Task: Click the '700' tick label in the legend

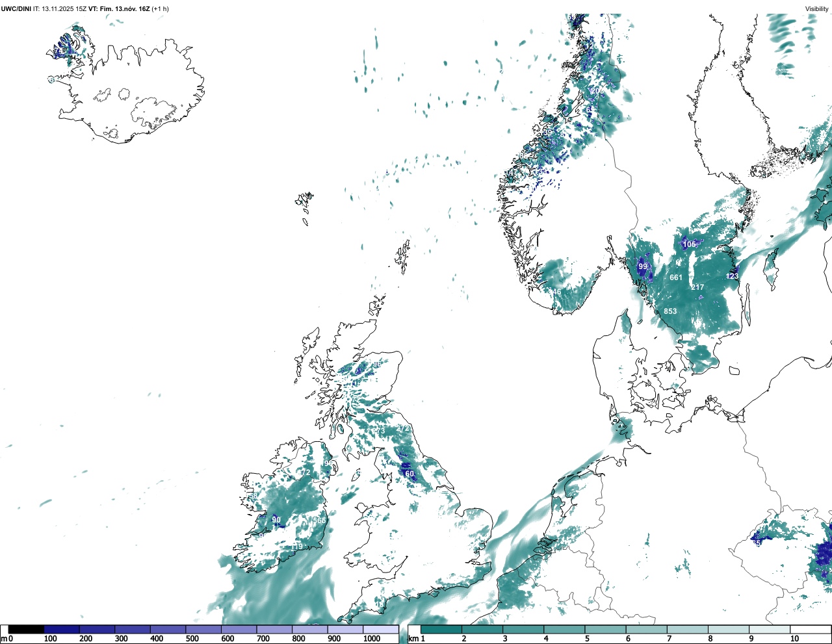Action: tap(263, 639)
